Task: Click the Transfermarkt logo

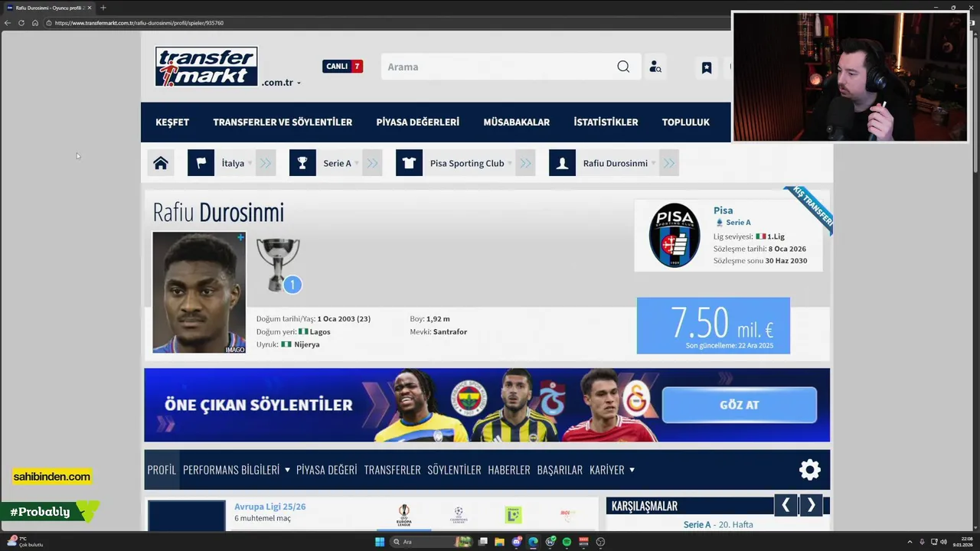Action: [206, 67]
